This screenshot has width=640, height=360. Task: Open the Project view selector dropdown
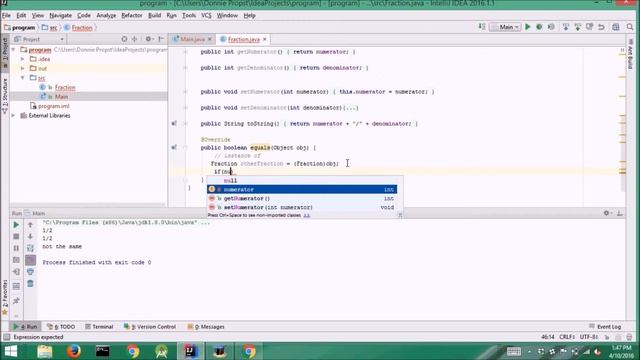click(x=39, y=39)
